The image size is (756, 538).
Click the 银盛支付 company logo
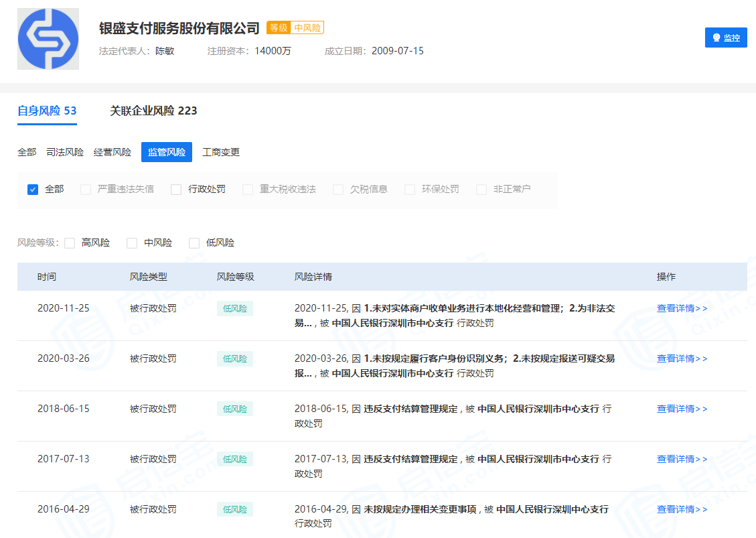click(x=48, y=39)
